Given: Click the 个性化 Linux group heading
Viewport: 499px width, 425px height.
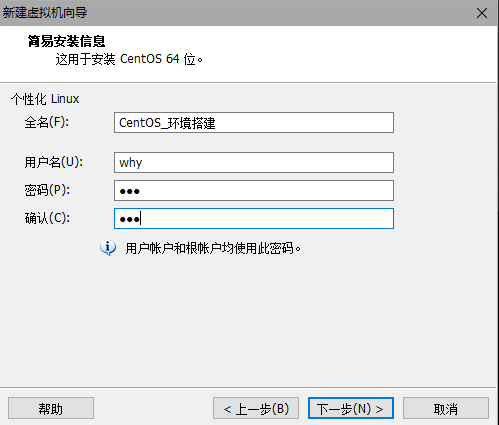Looking at the screenshot, I should pos(45,99).
